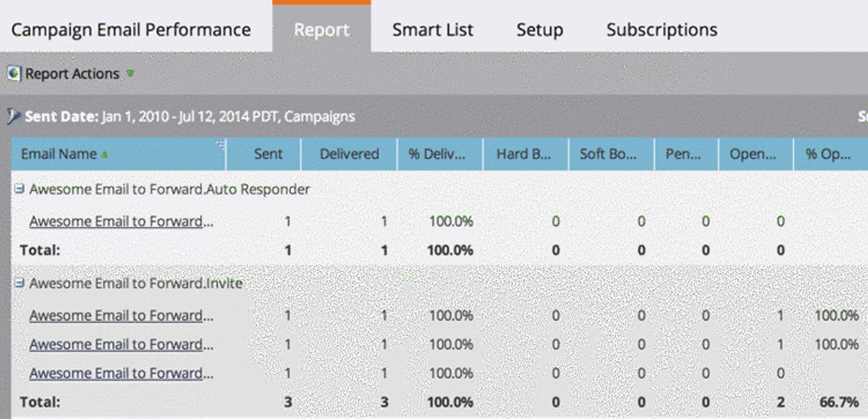Click the Report Actions globe icon

pos(14,73)
